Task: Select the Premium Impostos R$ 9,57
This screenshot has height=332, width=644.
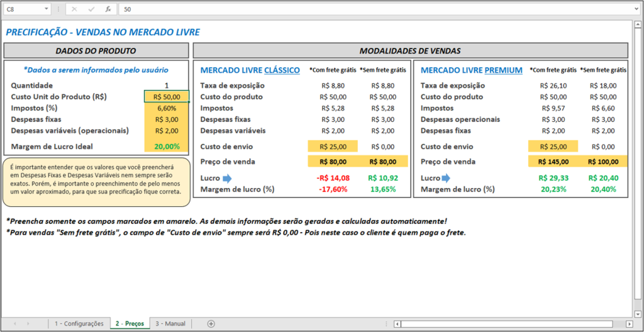Action: 555,109
